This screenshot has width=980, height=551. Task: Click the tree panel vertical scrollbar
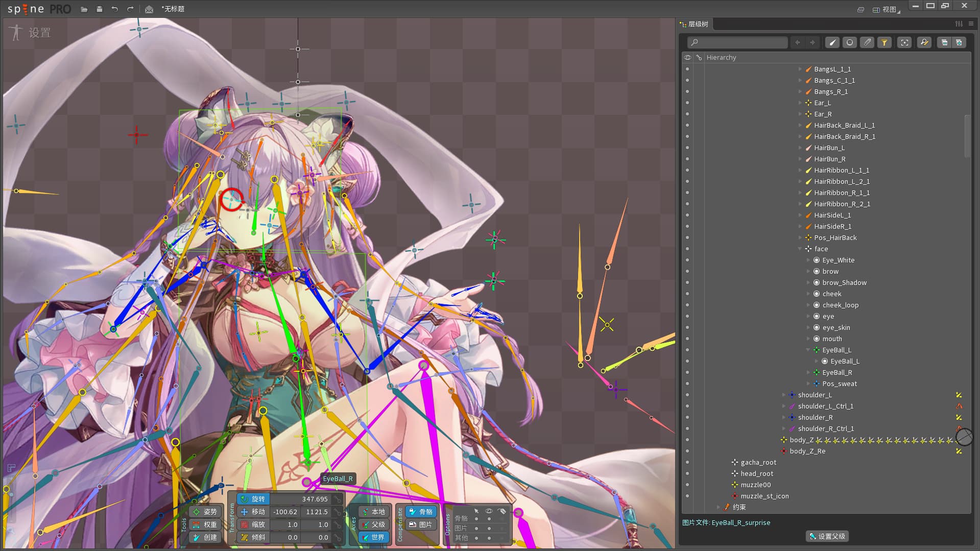(x=967, y=136)
